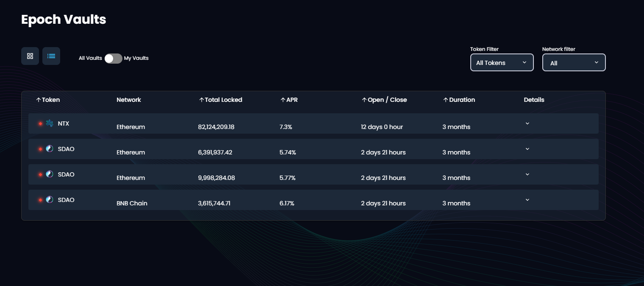This screenshot has width=644, height=286.
Task: Expand details for the NTX vault row
Action: coord(527,123)
